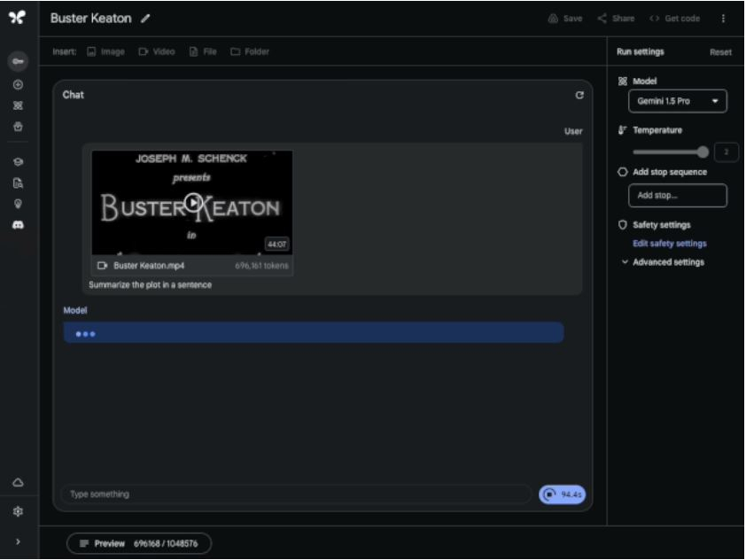Save the prompt

pyautogui.click(x=565, y=19)
